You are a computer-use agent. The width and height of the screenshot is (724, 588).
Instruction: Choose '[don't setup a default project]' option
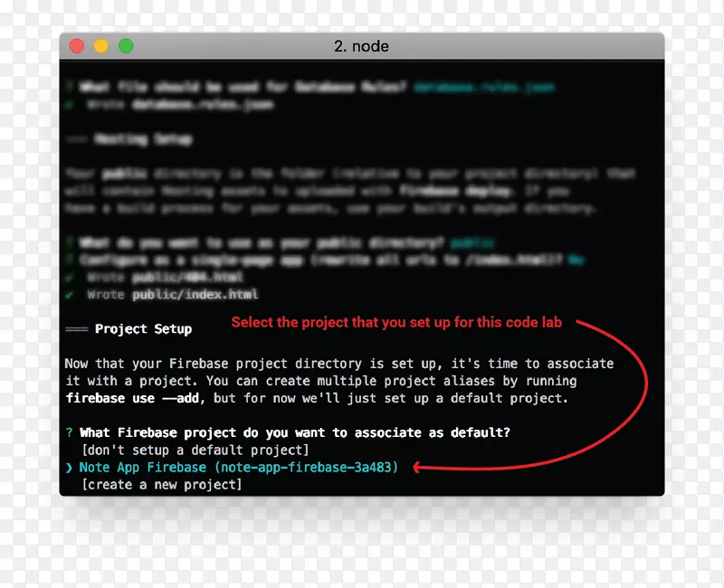tap(195, 450)
